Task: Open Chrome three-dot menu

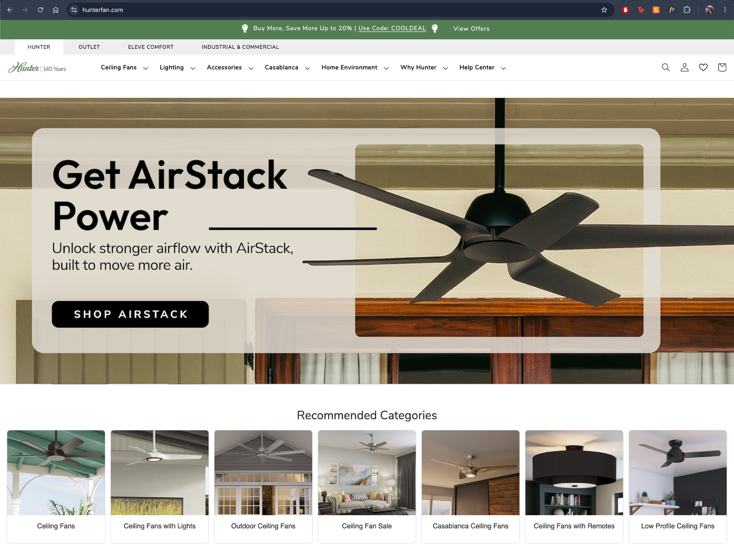Action: click(725, 10)
